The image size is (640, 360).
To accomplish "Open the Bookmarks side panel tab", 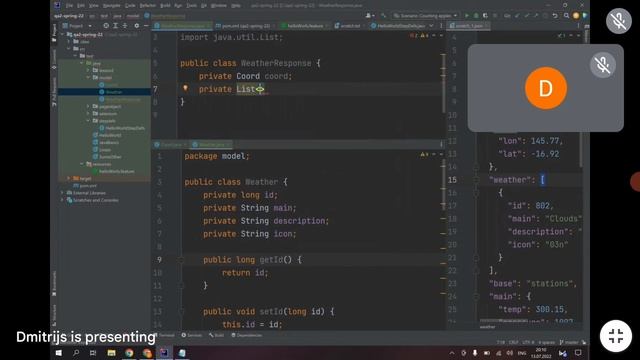I will click(x=54, y=284).
